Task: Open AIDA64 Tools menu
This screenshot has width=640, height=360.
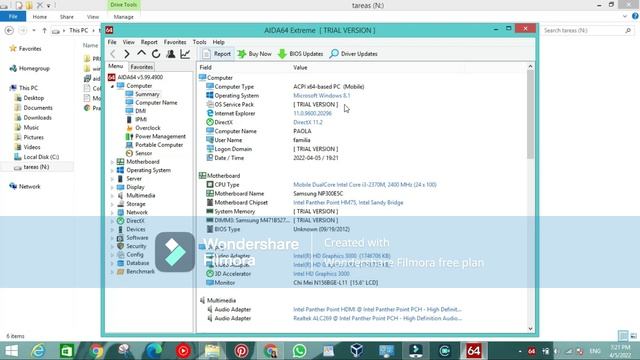Action: [199, 42]
